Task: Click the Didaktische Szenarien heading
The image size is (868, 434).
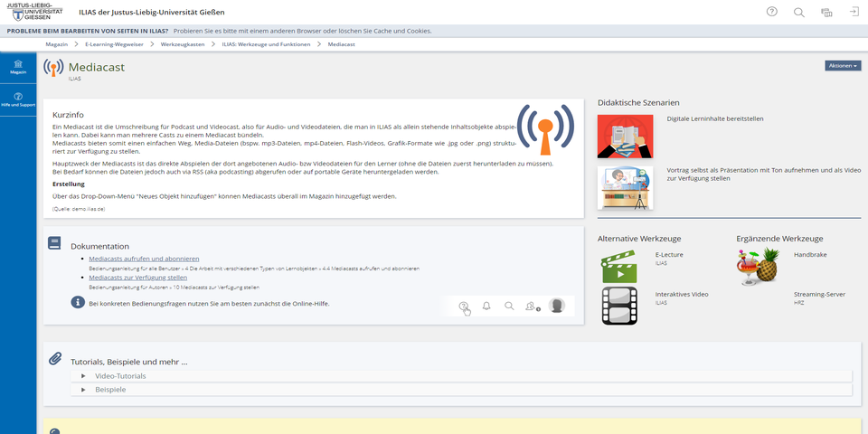Action: [638, 103]
